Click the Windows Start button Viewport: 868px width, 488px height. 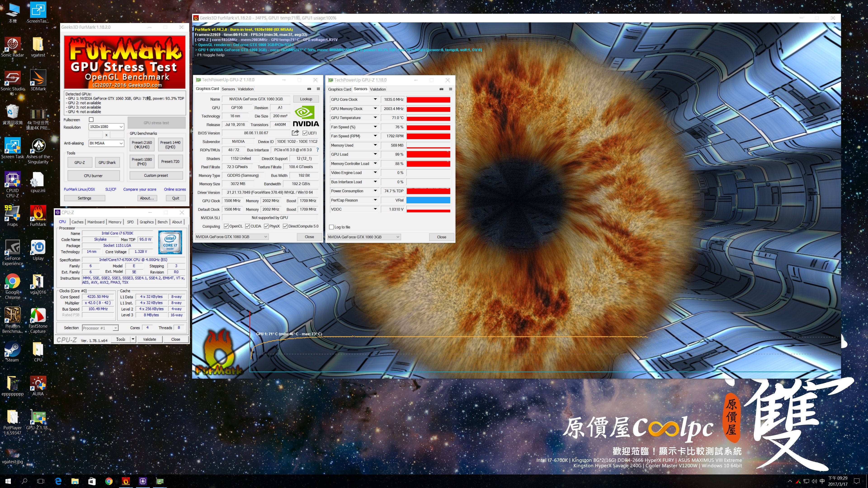tap(8, 481)
